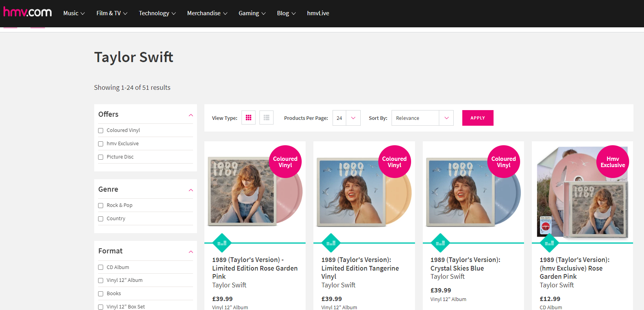The height and width of the screenshot is (310, 644).
Task: Check the Books format filter
Action: coord(101,294)
